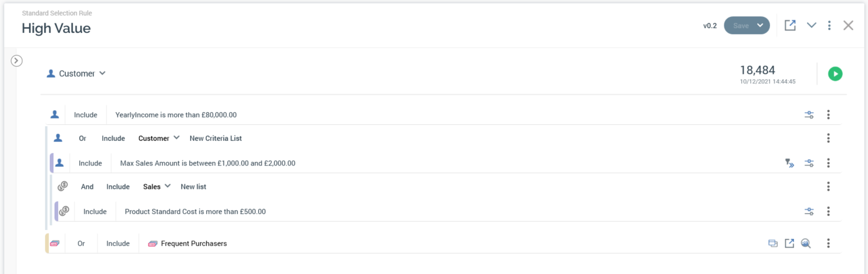Screen dimensions: 868x274
Task: Toggle Include on the YearlyIncome criterion
Action: pyautogui.click(x=86, y=115)
